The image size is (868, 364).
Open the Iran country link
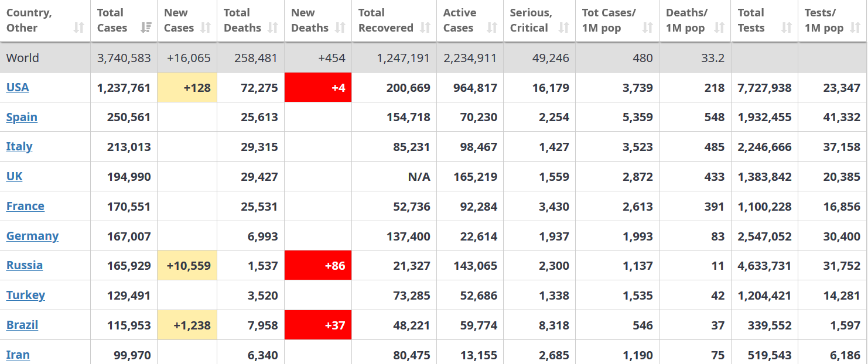click(18, 355)
